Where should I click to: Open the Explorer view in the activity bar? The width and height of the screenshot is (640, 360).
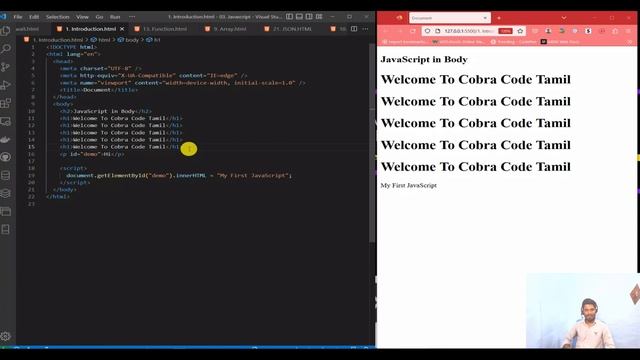[6, 31]
